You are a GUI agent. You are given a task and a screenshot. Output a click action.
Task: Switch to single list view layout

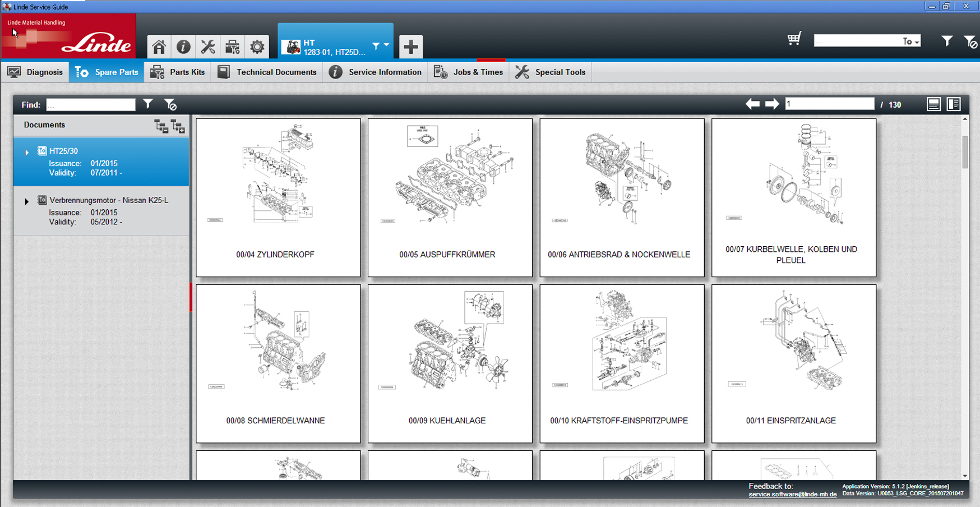(933, 104)
